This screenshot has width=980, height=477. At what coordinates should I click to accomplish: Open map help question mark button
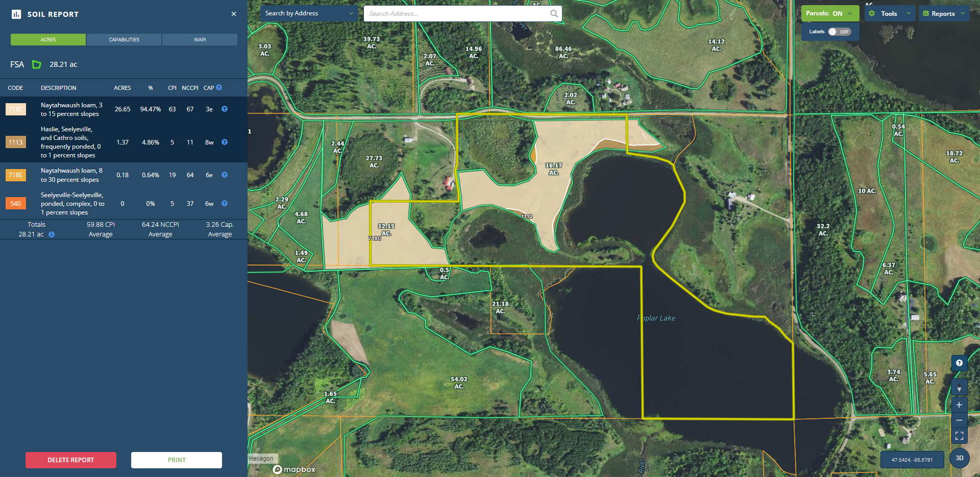(x=959, y=363)
